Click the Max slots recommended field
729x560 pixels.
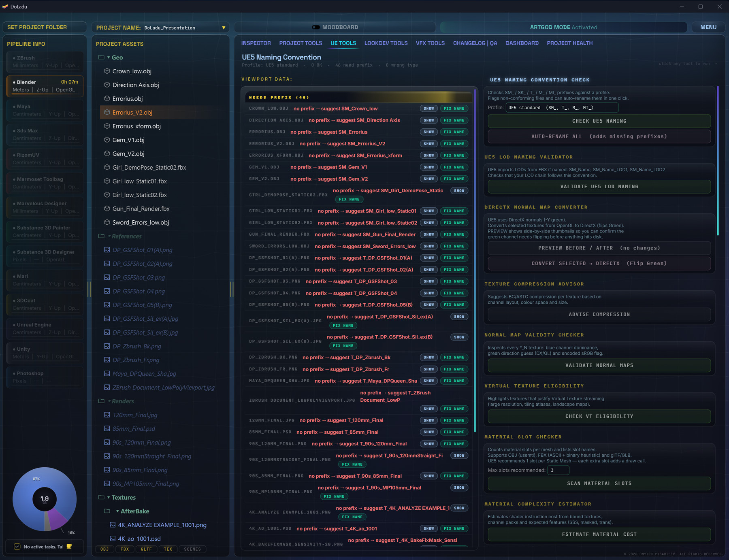click(x=558, y=470)
